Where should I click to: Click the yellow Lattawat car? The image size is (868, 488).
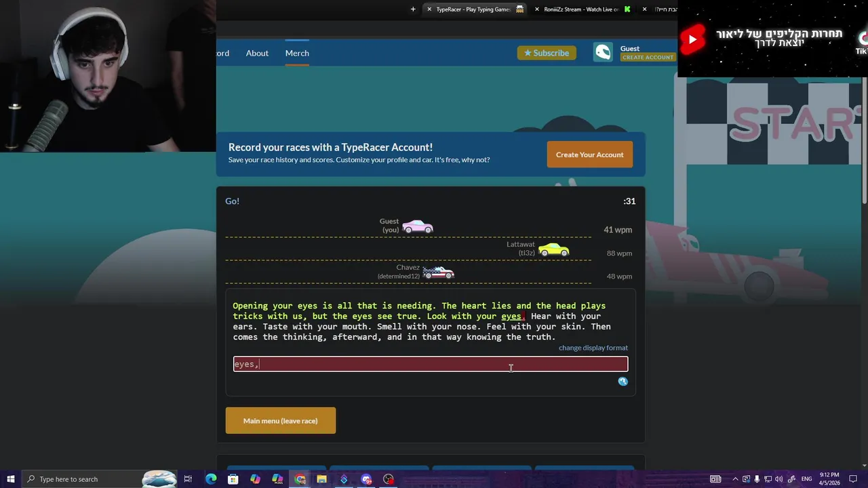[554, 249]
